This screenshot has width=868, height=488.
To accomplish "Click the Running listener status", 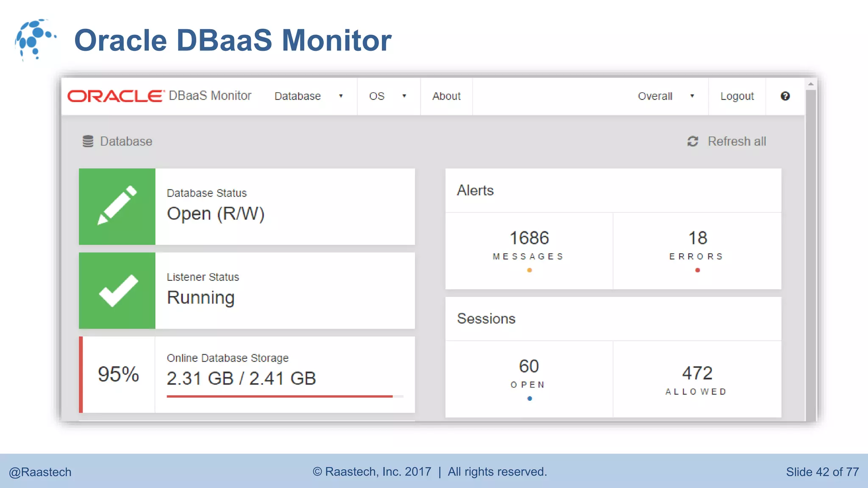I will 201,298.
